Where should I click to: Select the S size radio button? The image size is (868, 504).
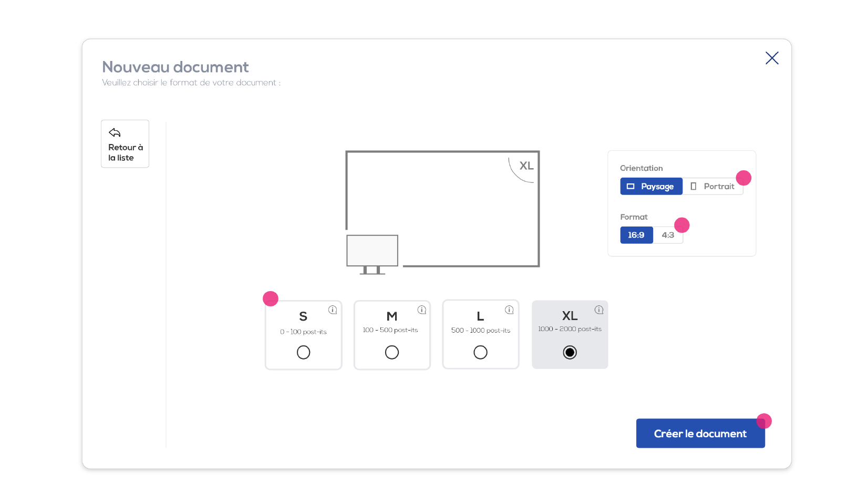coord(303,352)
